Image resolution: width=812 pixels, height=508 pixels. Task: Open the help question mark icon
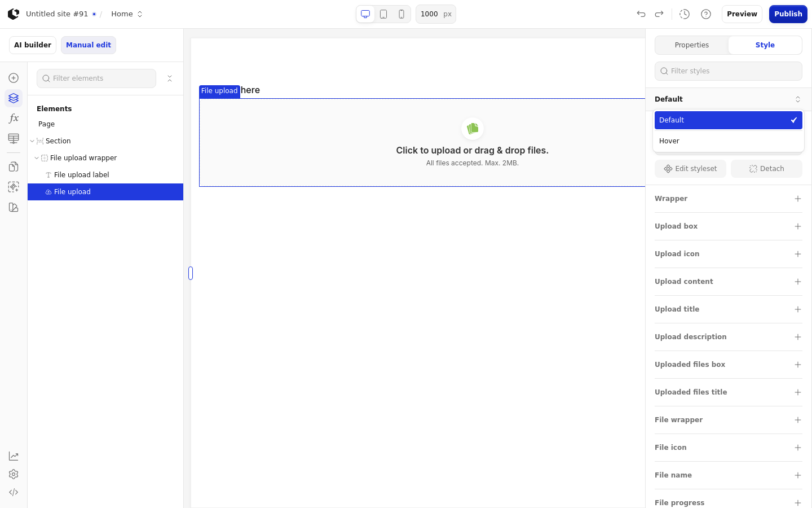point(706,14)
